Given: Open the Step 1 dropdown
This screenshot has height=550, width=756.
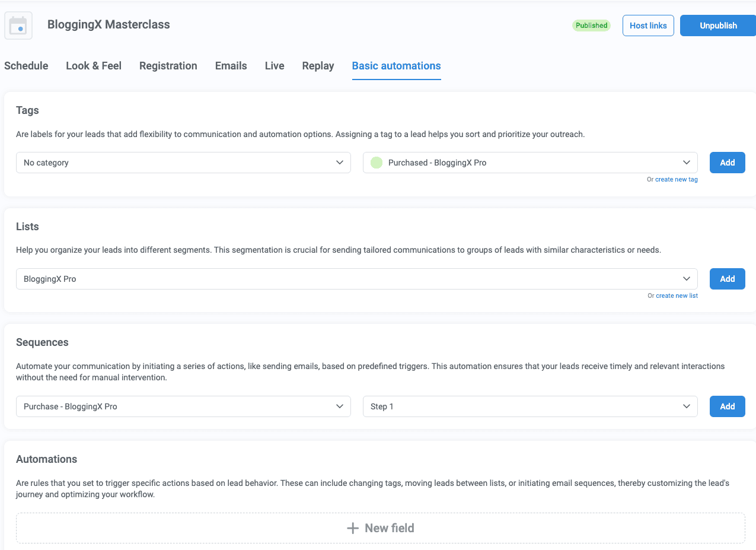Looking at the screenshot, I should (530, 406).
